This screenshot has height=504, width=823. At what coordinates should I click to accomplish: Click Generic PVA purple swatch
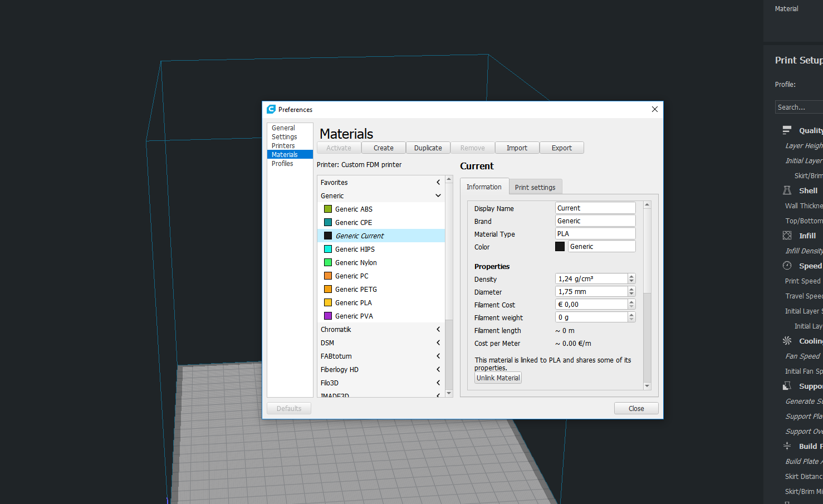coord(328,316)
